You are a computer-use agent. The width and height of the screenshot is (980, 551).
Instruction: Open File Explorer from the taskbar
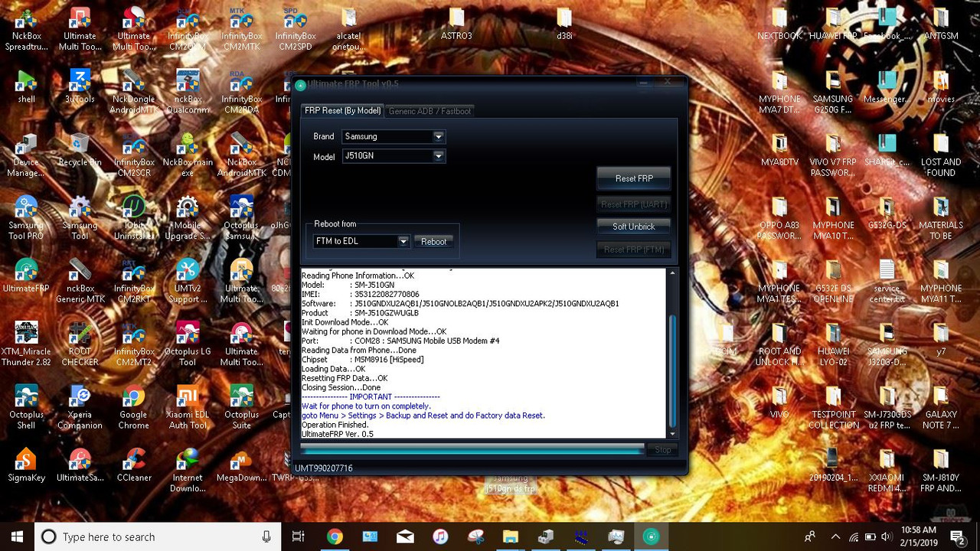[x=511, y=536]
